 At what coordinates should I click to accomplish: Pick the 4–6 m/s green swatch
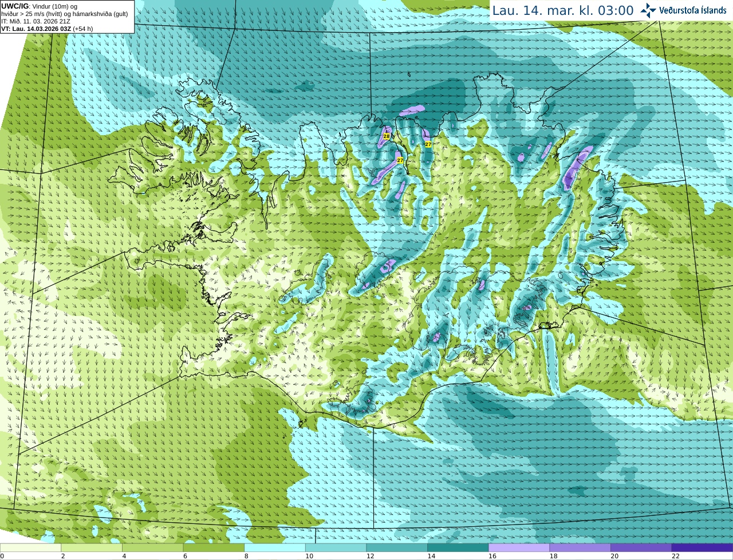point(152,547)
